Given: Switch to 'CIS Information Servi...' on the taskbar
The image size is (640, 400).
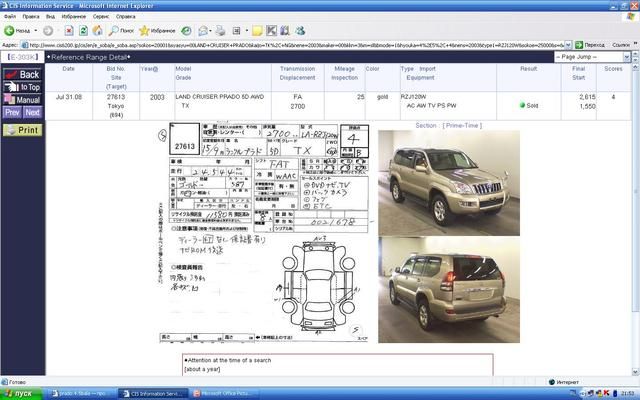Looking at the screenshot, I should (152, 393).
